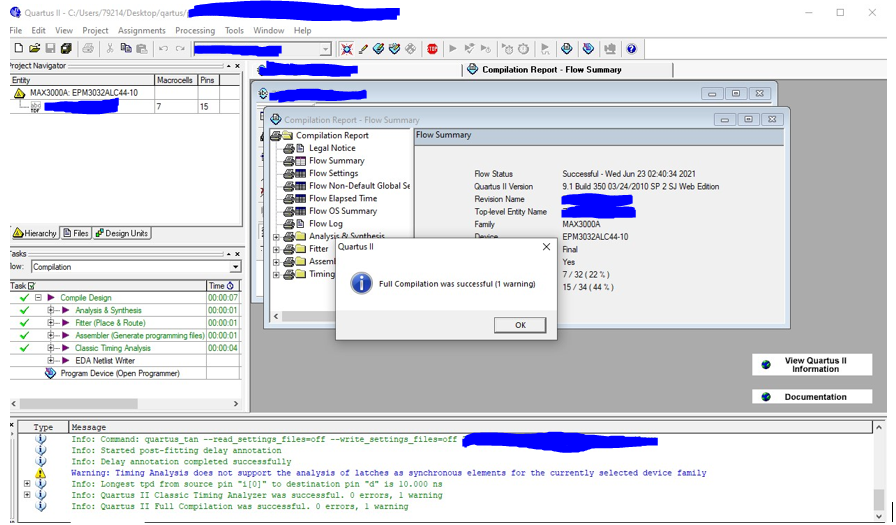Select MAX3000A: EPM3032ALC44-10 entity row
Viewport: 896px width, 525px height.
tap(83, 93)
